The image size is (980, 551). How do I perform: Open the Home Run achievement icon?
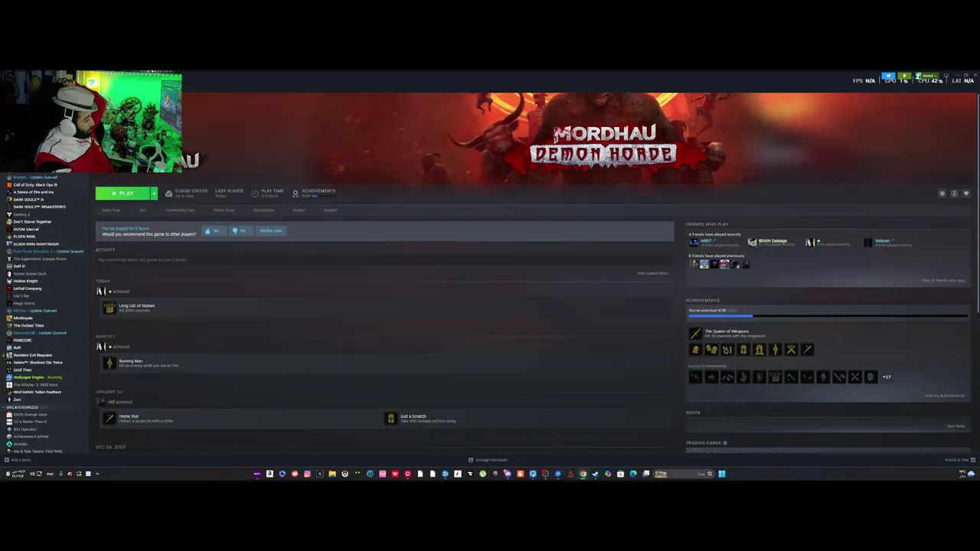(x=109, y=418)
